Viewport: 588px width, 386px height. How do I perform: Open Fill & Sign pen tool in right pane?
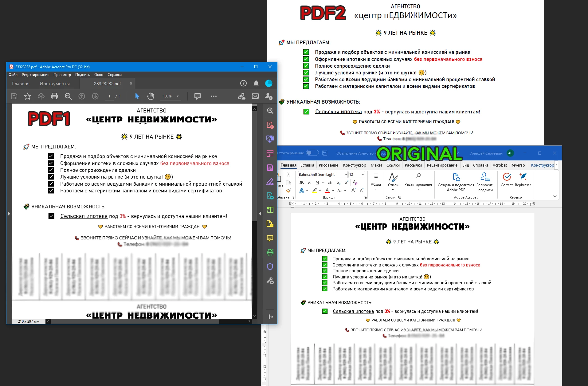pyautogui.click(x=270, y=182)
